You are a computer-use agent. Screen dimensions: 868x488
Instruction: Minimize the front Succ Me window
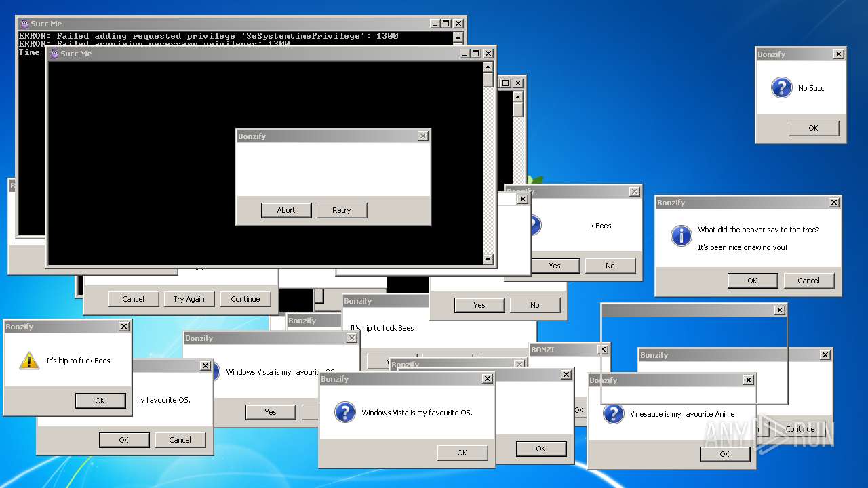click(x=465, y=54)
